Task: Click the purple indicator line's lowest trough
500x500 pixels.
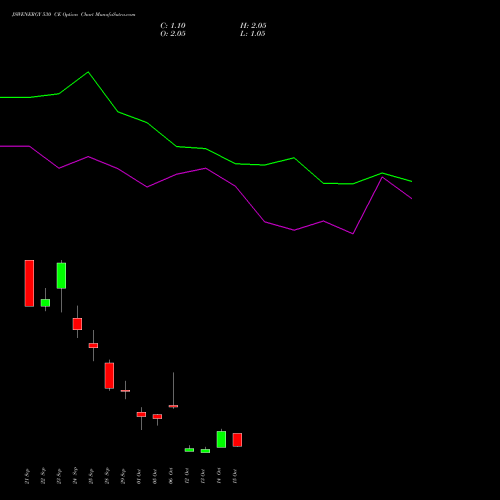Action: click(353, 234)
